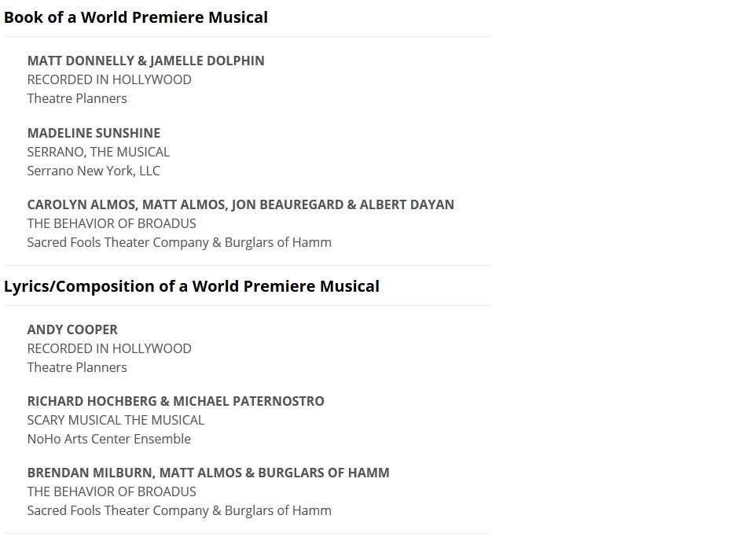Click Recorded in Hollywood under Andy Cooper
Screen dimensions: 756x541
click(109, 348)
